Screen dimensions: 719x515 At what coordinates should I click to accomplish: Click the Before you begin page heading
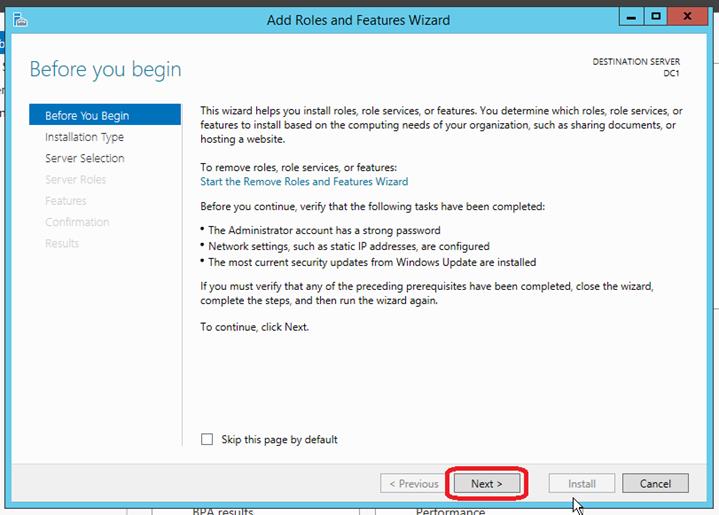point(105,70)
